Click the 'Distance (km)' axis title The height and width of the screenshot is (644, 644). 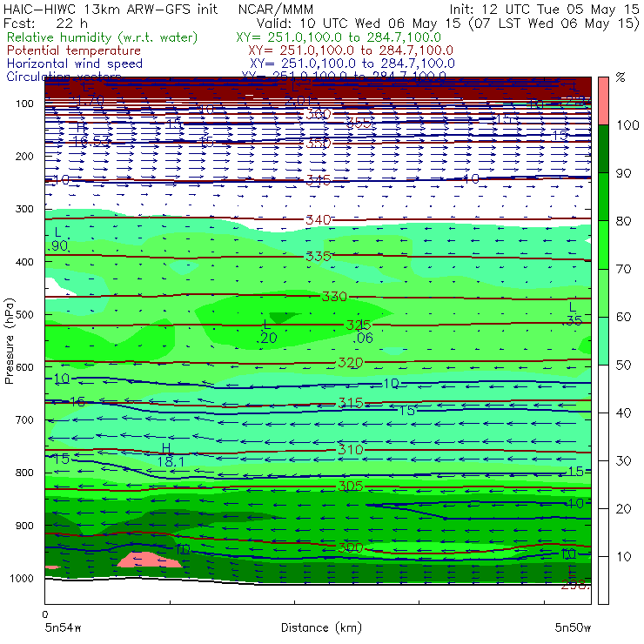[x=321, y=627]
